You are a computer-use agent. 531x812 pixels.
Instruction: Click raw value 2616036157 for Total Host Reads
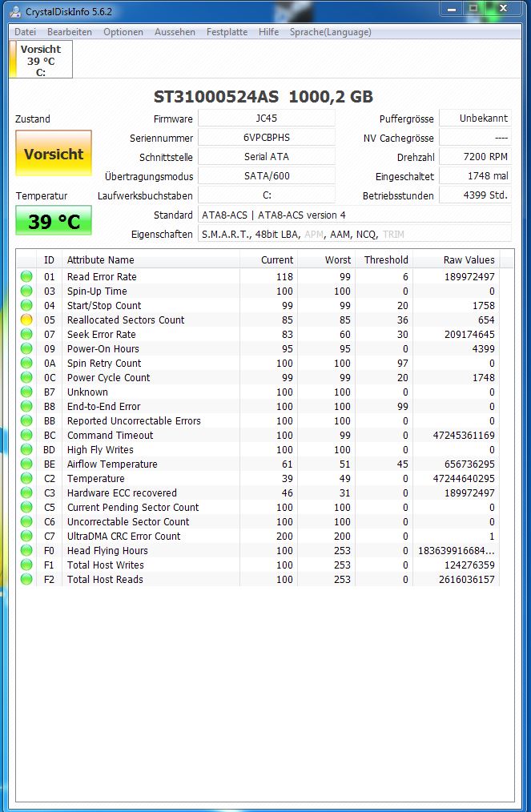pyautogui.click(x=467, y=580)
